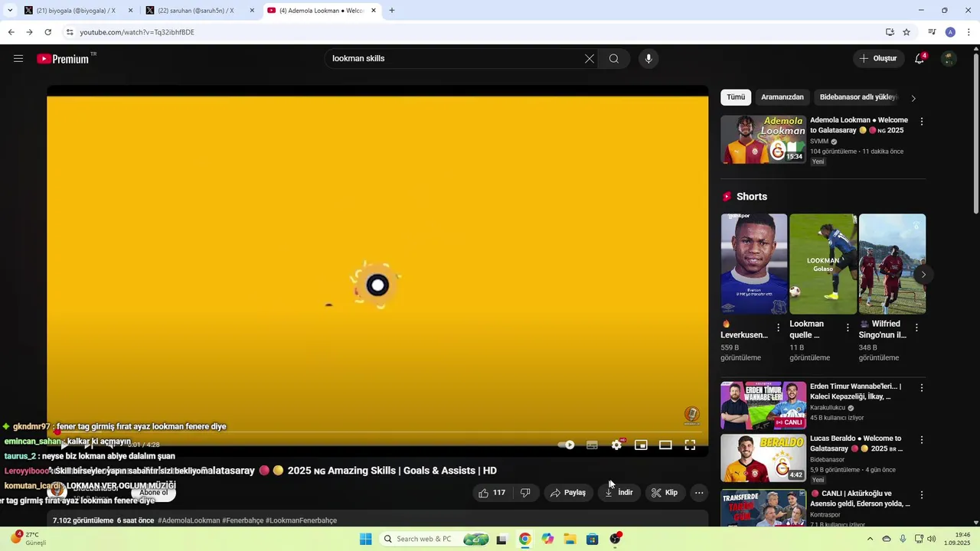Enter fullscreen mode

coord(690,445)
